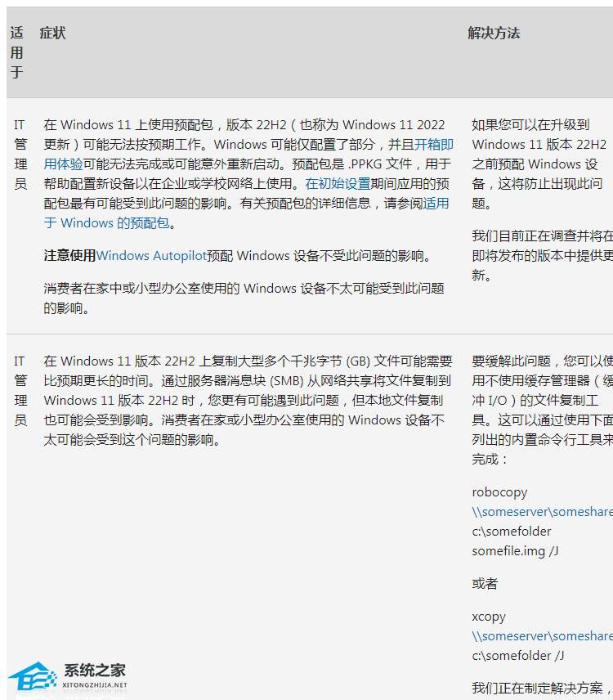Open the 在初始设置 link
Viewport: 613px width, 700px height.
pyautogui.click(x=338, y=184)
